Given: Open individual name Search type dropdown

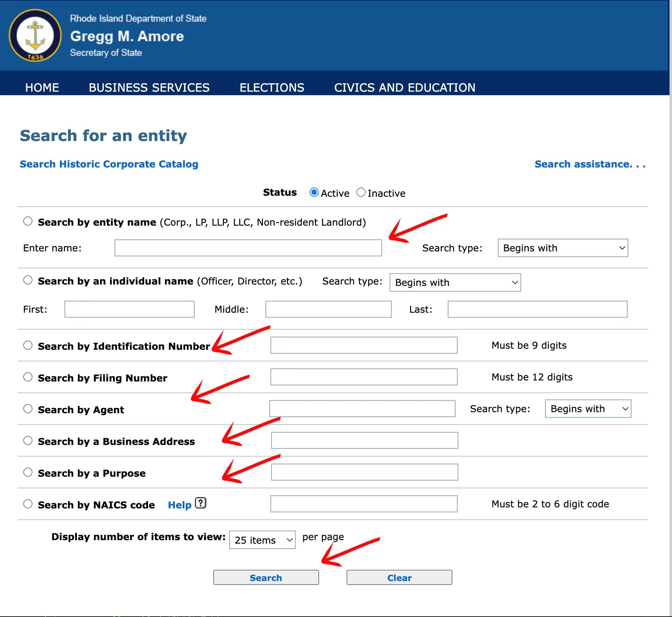Looking at the screenshot, I should pos(455,282).
